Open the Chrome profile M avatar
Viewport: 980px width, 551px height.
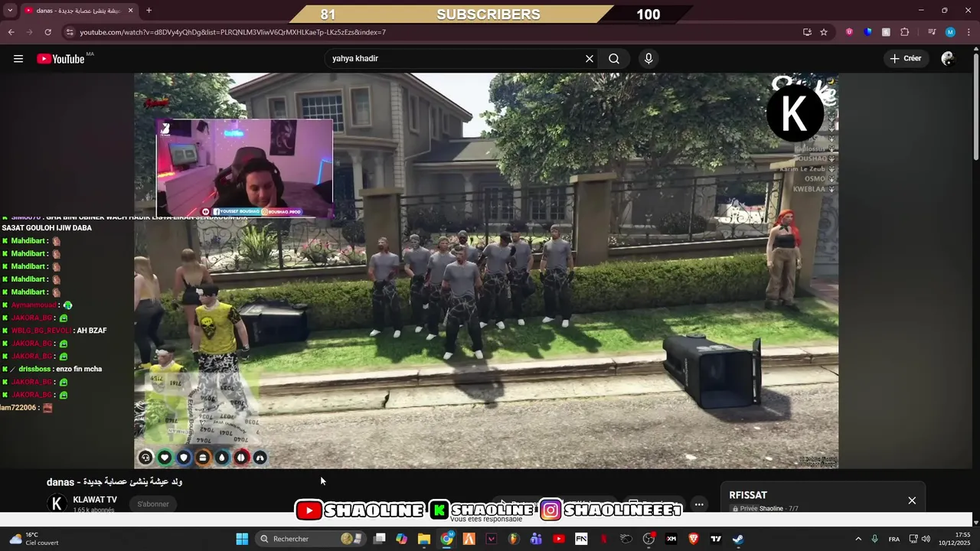coord(950,32)
